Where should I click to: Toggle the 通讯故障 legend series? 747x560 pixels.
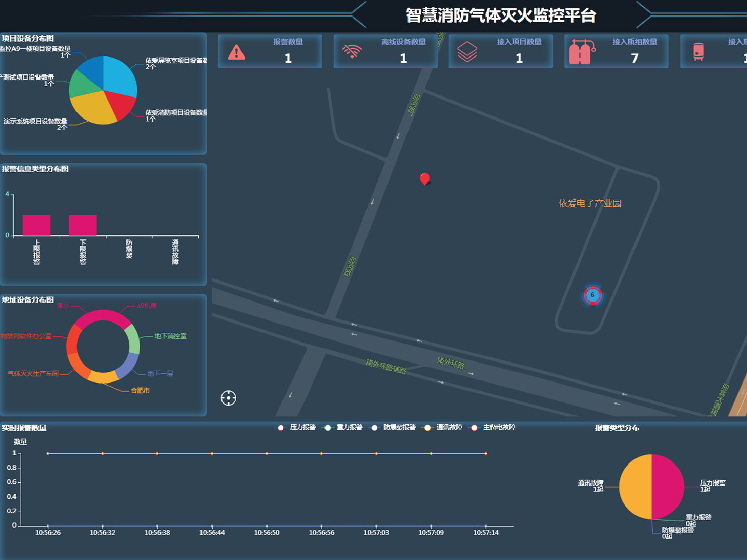(442, 427)
